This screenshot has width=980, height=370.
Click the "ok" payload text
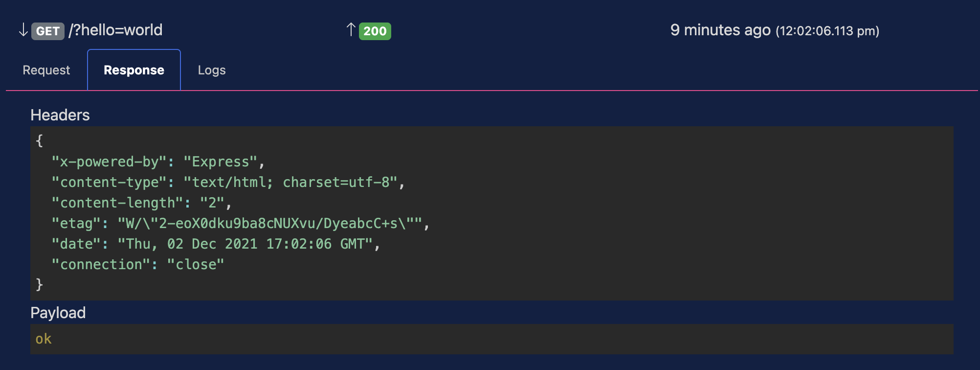[x=44, y=339]
